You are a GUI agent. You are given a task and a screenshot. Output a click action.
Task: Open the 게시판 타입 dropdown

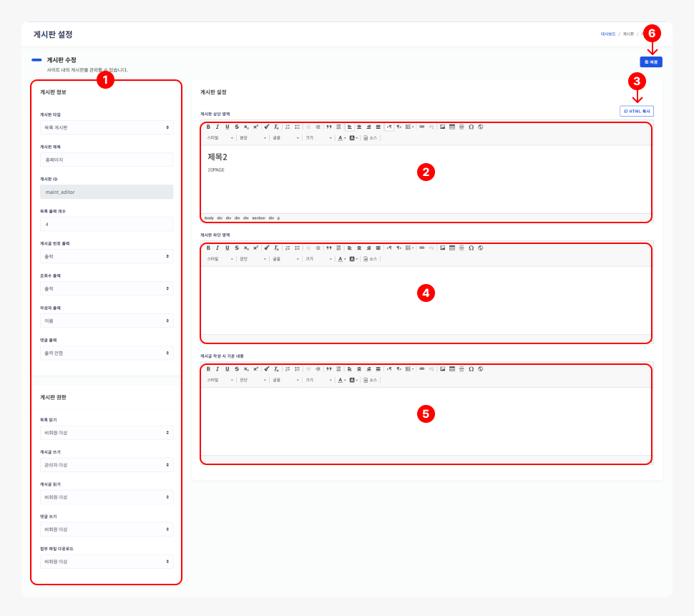click(x=106, y=127)
